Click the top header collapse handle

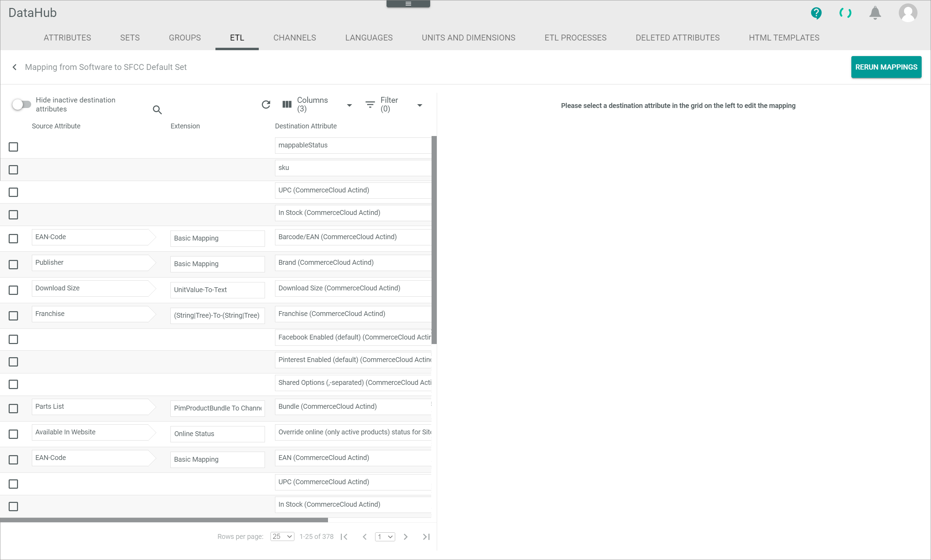click(x=408, y=4)
